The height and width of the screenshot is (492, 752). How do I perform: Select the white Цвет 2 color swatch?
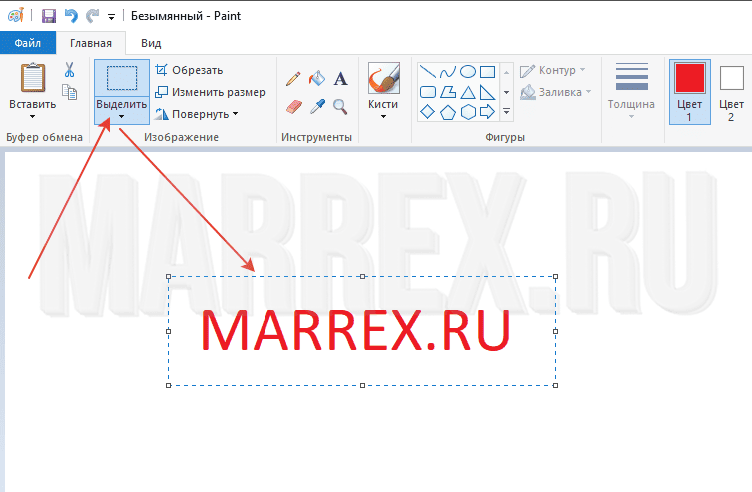[731, 78]
